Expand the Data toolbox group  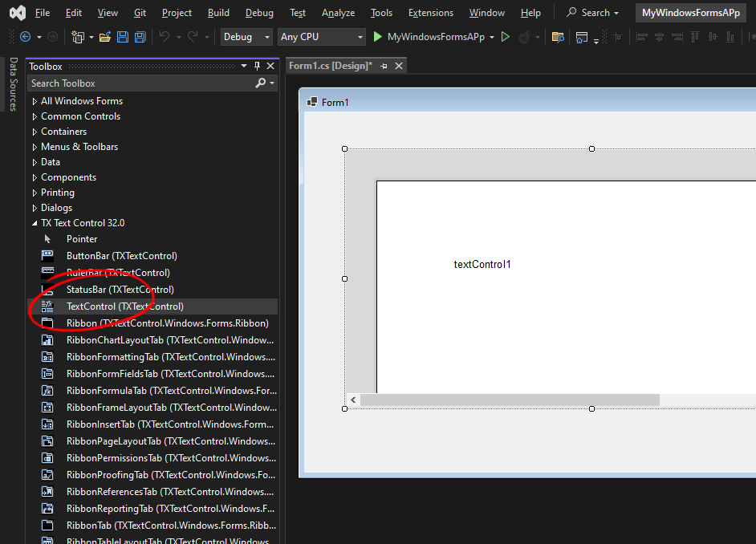[35, 162]
